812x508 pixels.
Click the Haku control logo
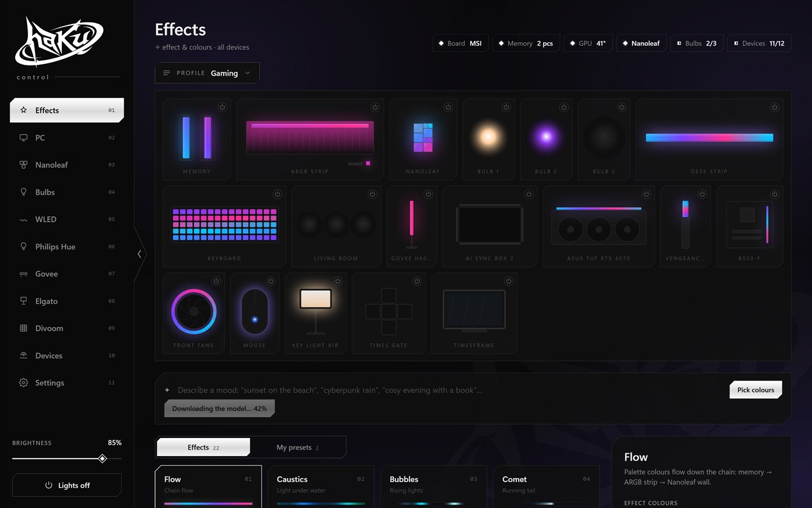tap(59, 42)
